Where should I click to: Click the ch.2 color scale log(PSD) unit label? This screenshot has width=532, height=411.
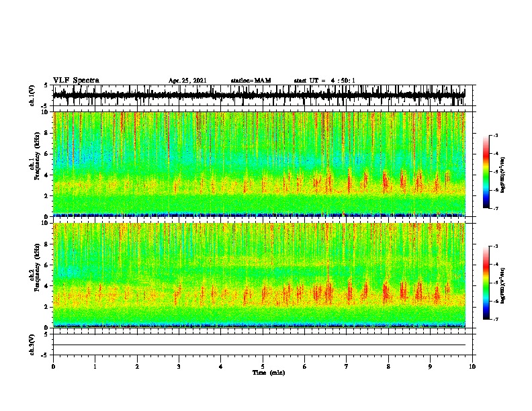pos(503,286)
